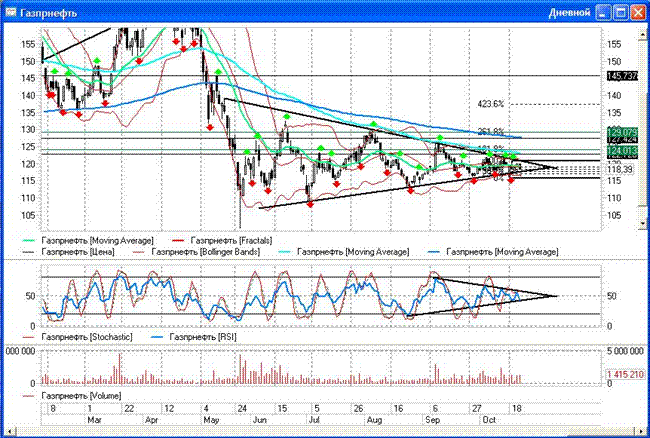This screenshot has width=650, height=438.
Task: Click the Jun month label on the time axis
Action: 260,419
